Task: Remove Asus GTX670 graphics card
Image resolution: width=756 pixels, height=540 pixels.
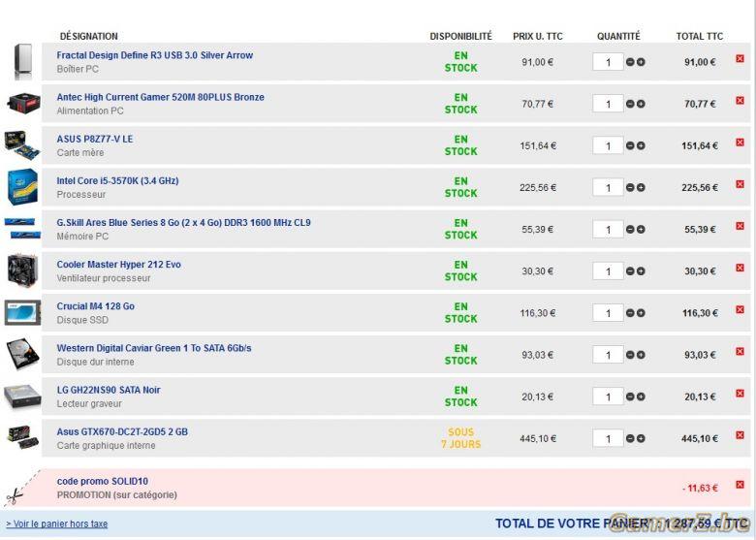Action: pyautogui.click(x=740, y=435)
